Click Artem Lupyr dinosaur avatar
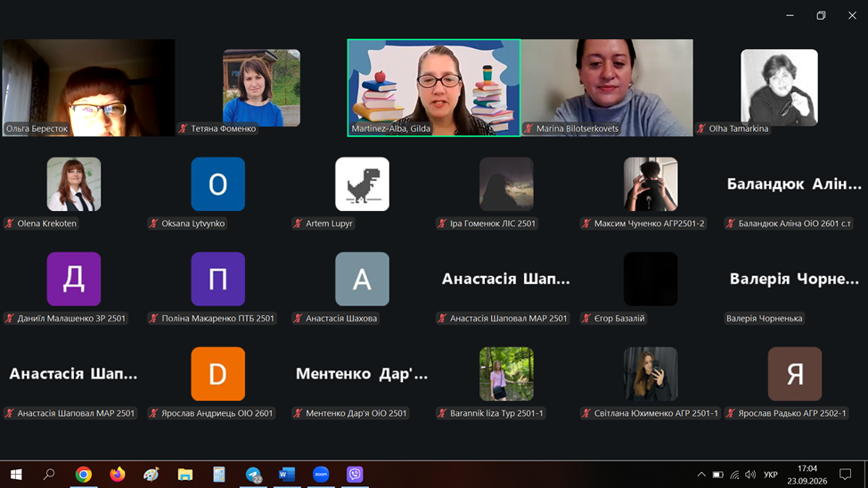868x488 pixels. coord(362,184)
